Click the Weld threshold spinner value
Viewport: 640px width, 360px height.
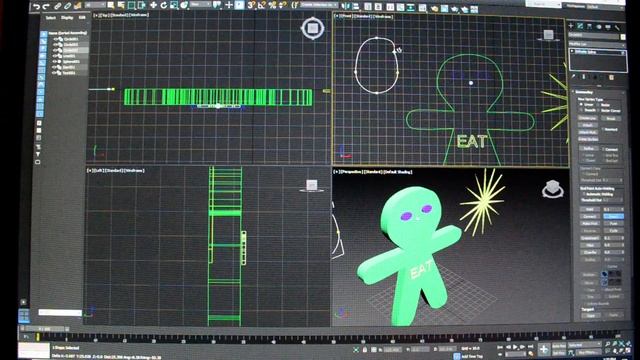(612, 209)
